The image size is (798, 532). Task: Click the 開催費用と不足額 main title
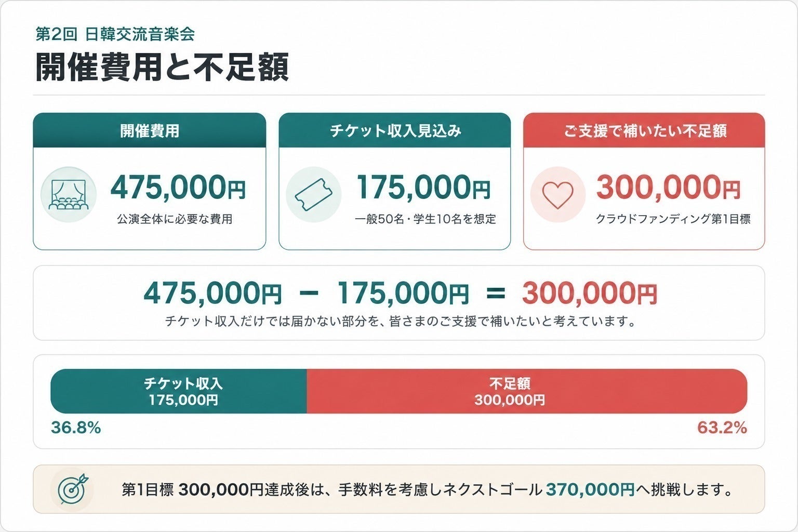click(x=162, y=67)
